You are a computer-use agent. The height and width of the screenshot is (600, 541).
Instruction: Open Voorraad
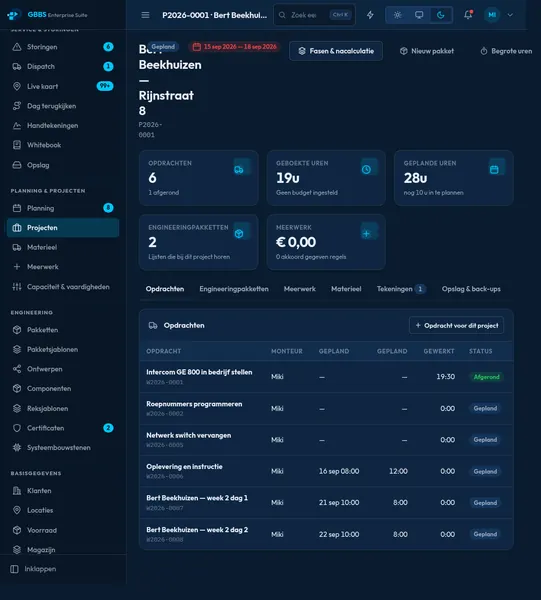click(x=63, y=530)
